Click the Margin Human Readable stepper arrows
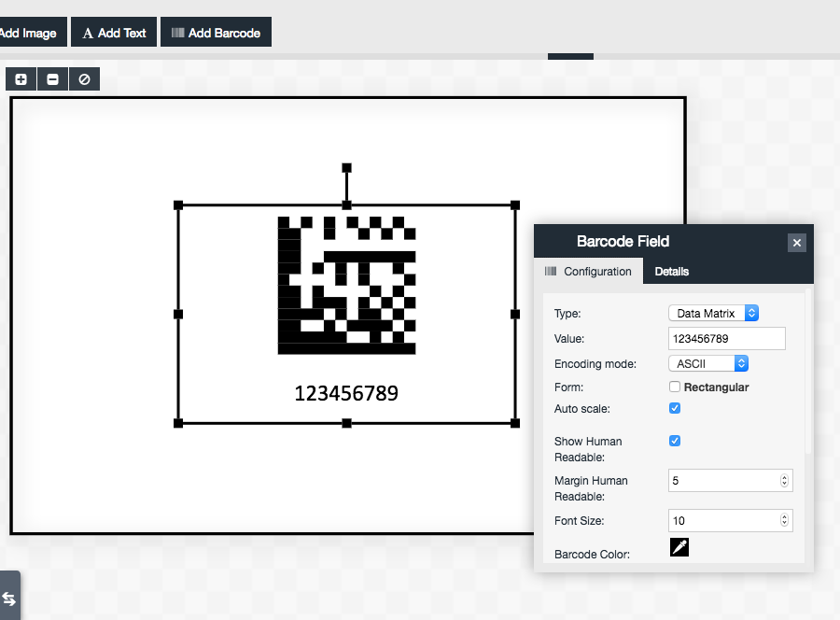The width and height of the screenshot is (840, 620). [x=784, y=481]
